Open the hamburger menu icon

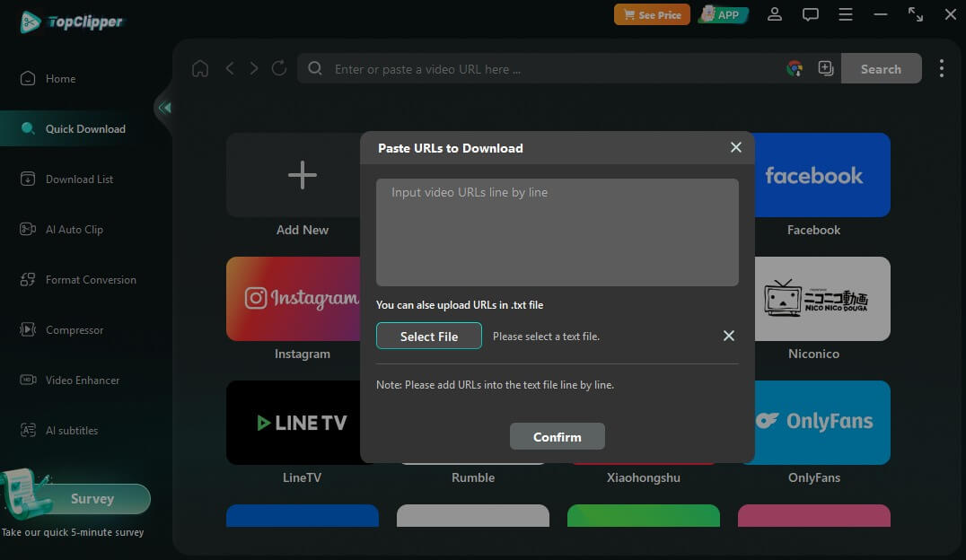click(846, 14)
